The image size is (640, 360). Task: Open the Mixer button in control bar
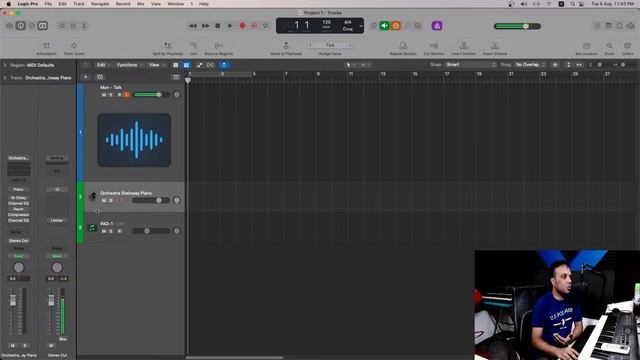click(x=73, y=26)
